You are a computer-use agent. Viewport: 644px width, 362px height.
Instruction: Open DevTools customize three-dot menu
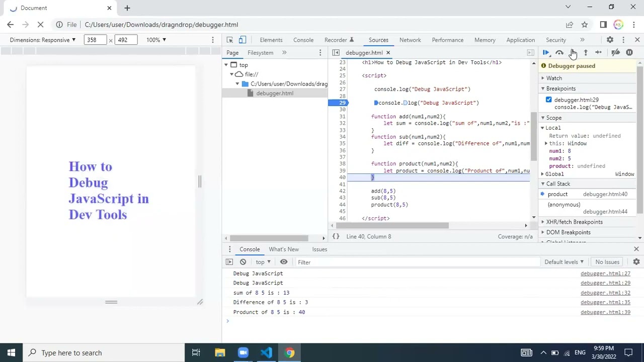click(x=623, y=40)
